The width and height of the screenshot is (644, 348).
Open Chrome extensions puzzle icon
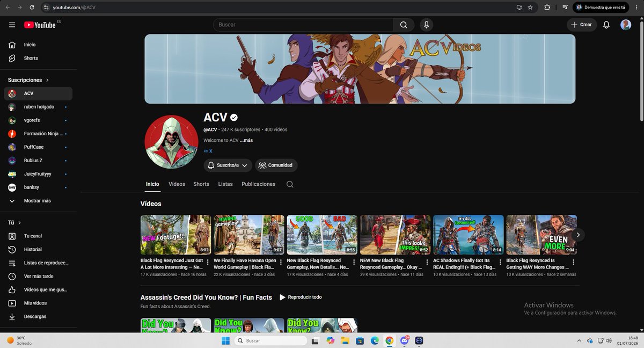point(547,8)
